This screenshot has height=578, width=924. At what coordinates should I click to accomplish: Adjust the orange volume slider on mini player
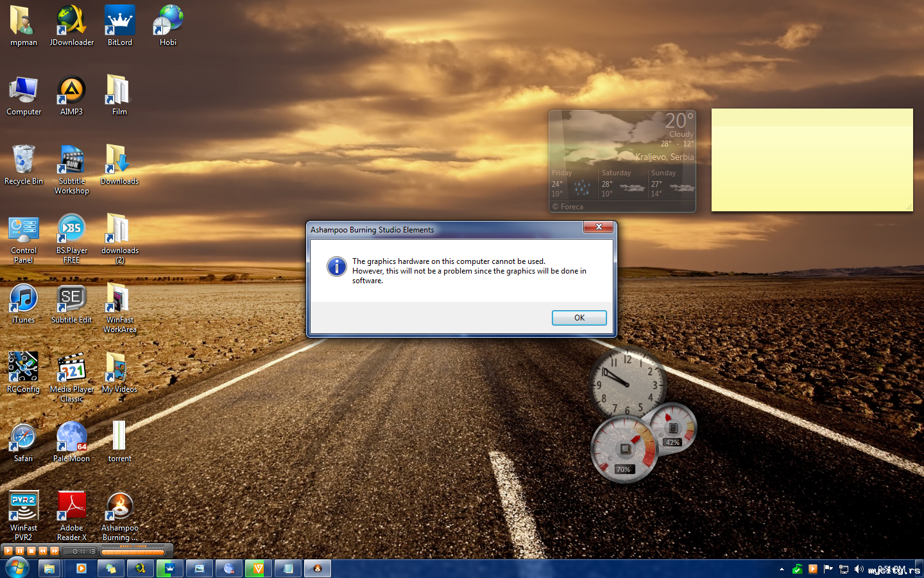(133, 552)
